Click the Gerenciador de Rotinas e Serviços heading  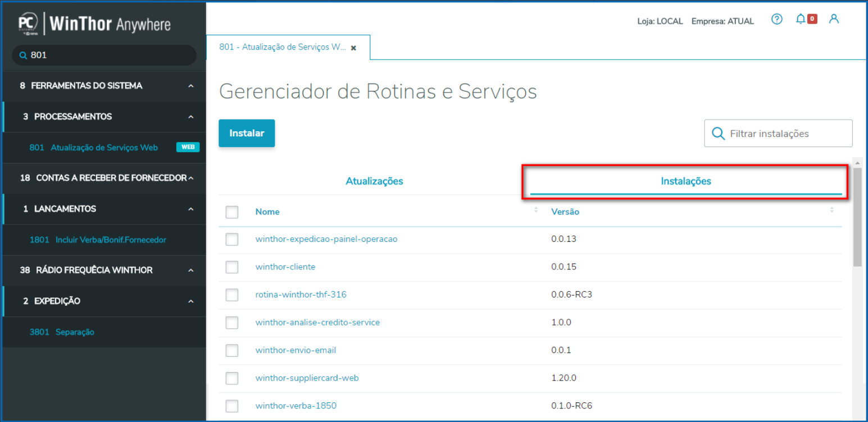[378, 91]
